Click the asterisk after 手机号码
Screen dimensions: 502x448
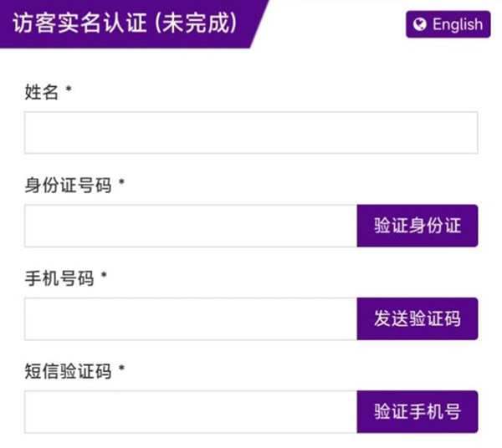pos(104,276)
